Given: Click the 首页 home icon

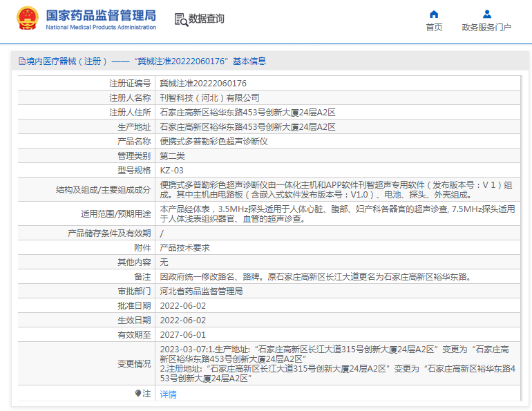Looking at the screenshot, I should 434,15.
